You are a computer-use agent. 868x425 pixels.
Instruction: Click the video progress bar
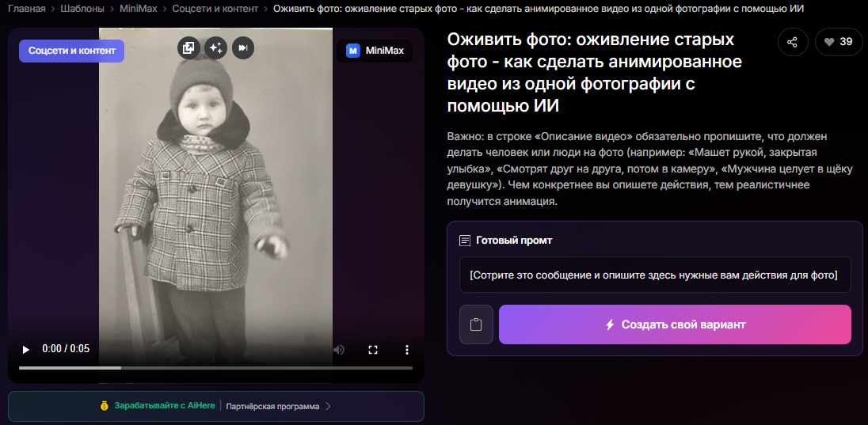[x=216, y=367]
